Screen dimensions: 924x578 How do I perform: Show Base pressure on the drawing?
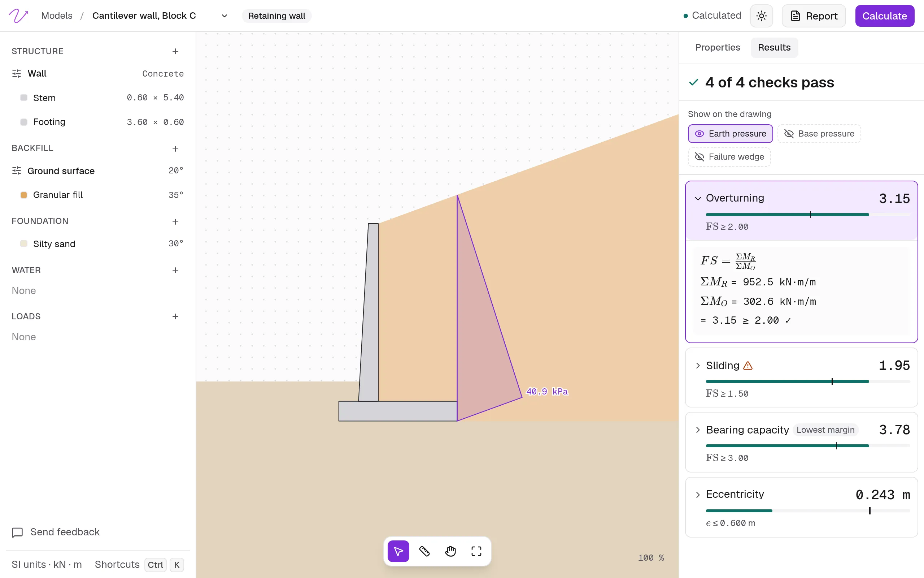point(819,134)
